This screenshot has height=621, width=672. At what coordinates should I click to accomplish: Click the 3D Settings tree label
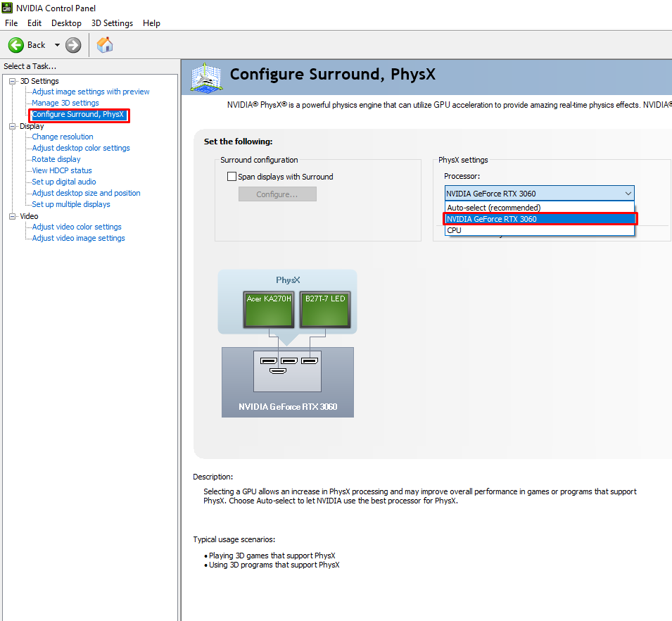point(39,81)
